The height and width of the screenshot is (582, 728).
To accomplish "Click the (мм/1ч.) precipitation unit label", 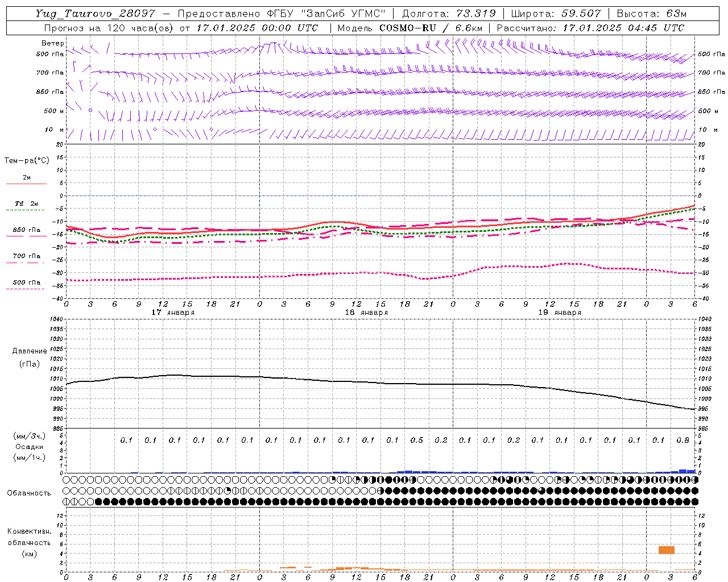I will [x=30, y=458].
